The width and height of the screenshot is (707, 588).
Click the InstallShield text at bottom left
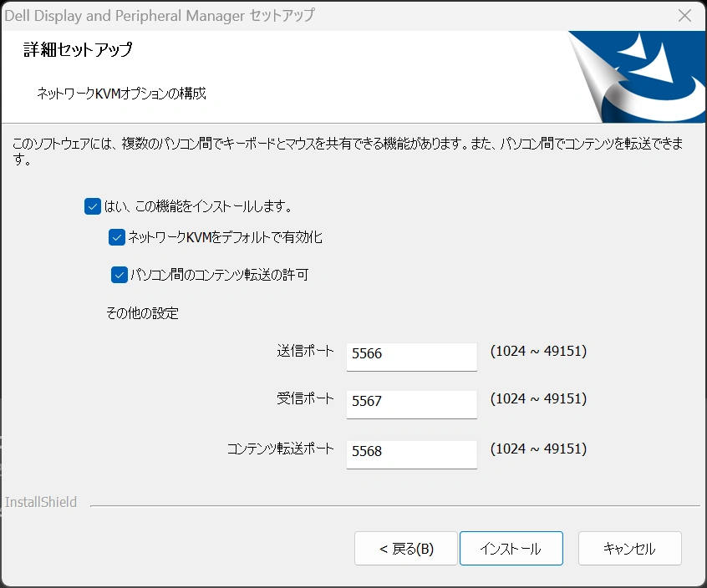click(x=41, y=503)
